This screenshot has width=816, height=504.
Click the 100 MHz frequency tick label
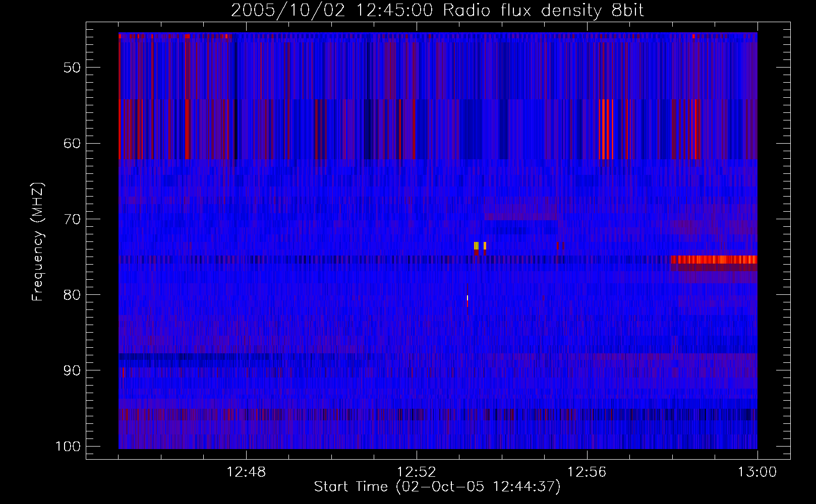point(68,447)
